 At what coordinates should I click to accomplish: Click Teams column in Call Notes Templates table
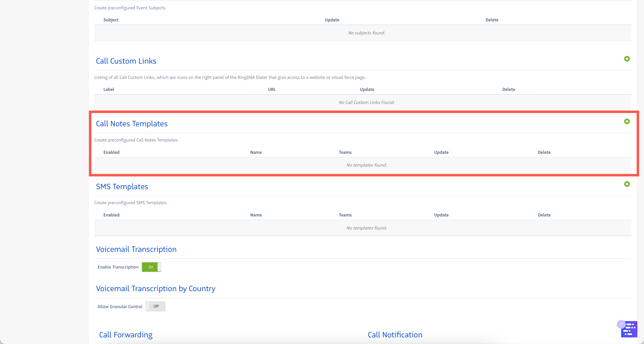point(345,152)
